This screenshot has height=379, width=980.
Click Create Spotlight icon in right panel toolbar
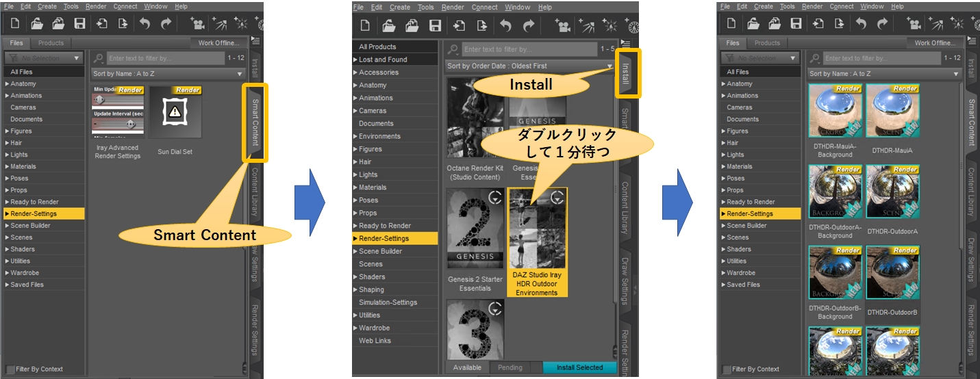[x=935, y=24]
